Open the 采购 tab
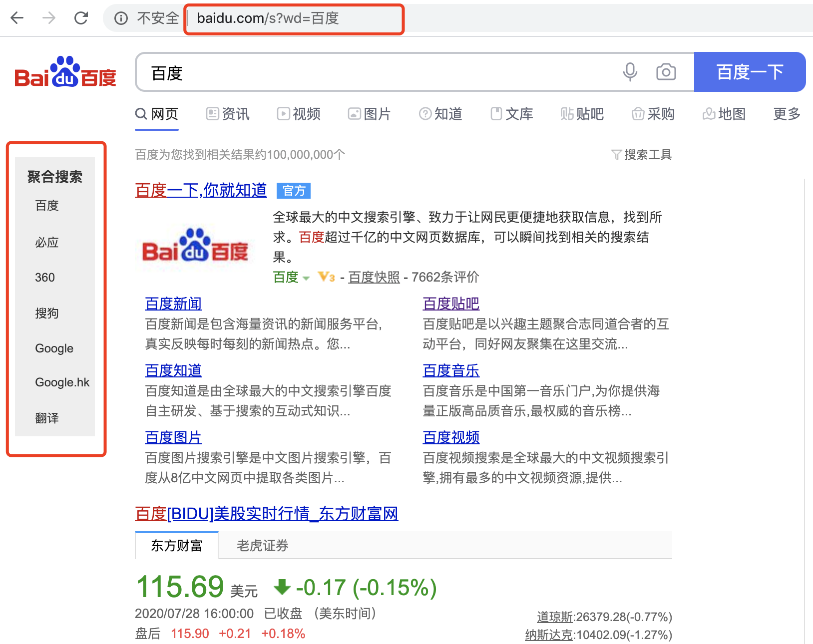 pos(653,114)
